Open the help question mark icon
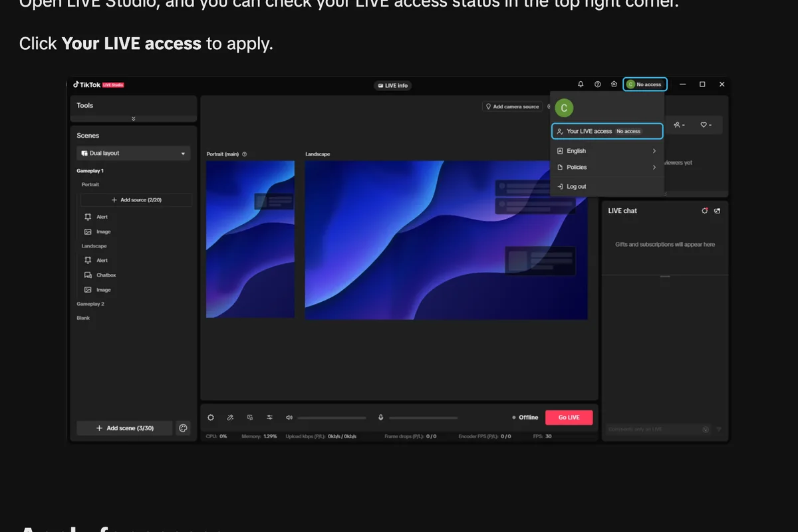Viewport: 798px width, 532px height. pyautogui.click(x=597, y=84)
